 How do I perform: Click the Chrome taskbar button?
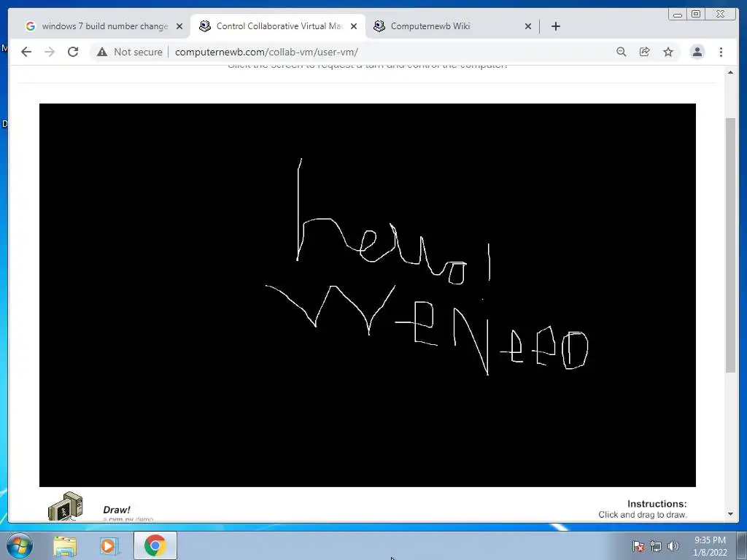click(x=155, y=545)
